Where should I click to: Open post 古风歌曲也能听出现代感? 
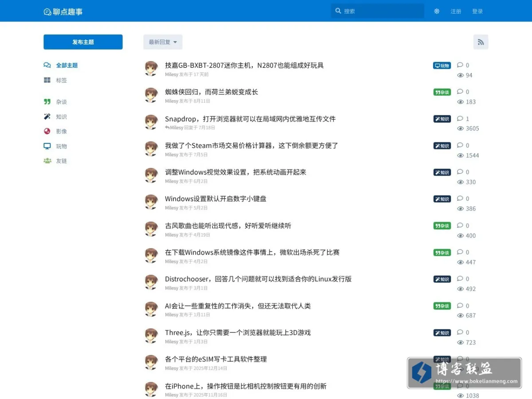point(228,226)
